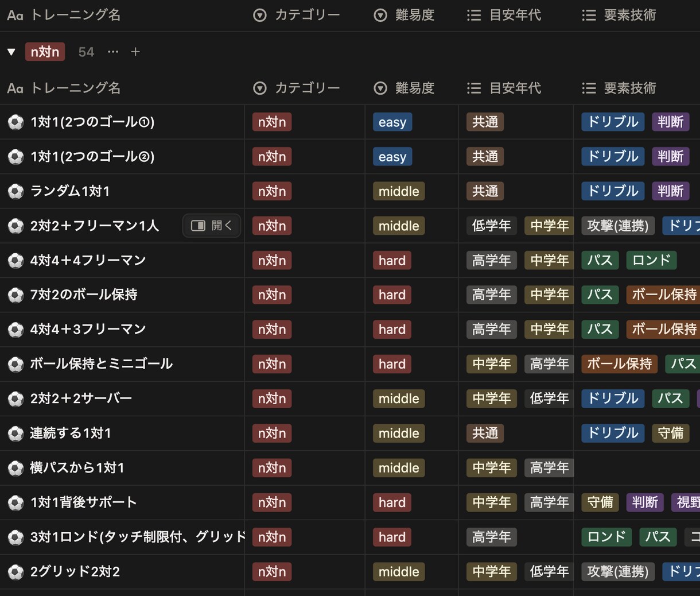Click 中学年 tag in 横パスから1対1 row
700x596 pixels.
492,468
